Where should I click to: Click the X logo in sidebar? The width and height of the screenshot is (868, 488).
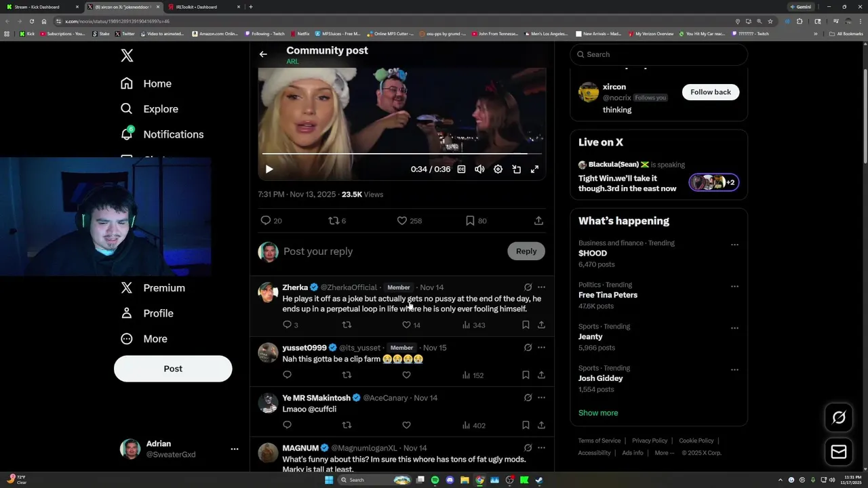(x=127, y=56)
